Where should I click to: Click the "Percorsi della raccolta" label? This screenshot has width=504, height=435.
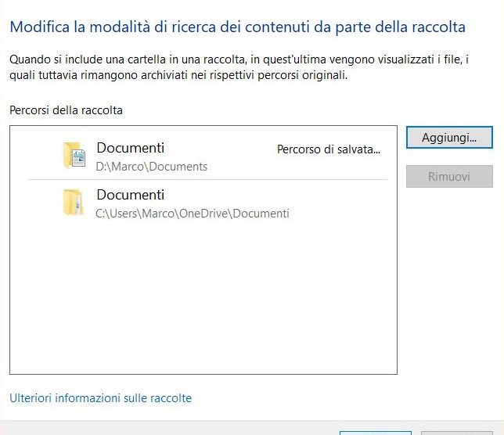pyautogui.click(x=66, y=110)
